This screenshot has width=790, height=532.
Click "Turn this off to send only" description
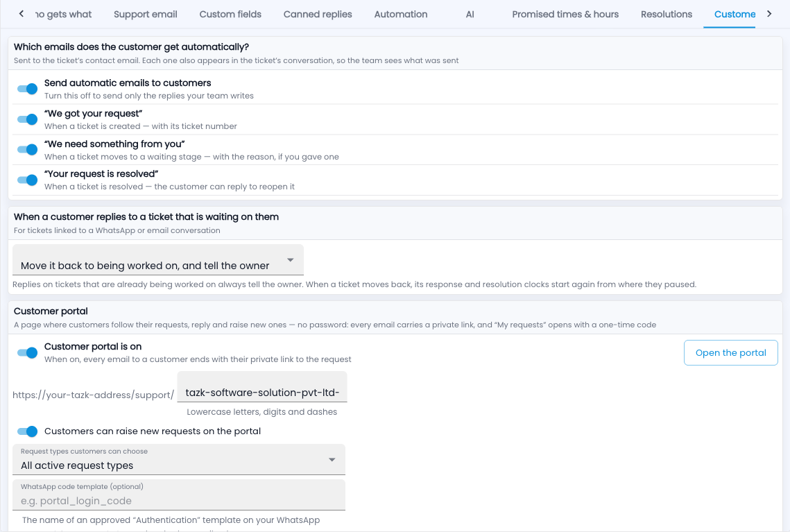tap(149, 96)
